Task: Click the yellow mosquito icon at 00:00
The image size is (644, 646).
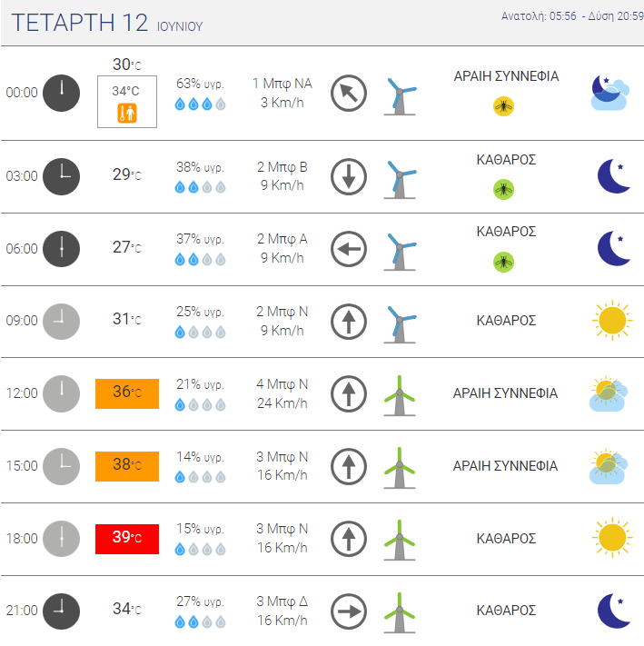Action: [x=503, y=106]
